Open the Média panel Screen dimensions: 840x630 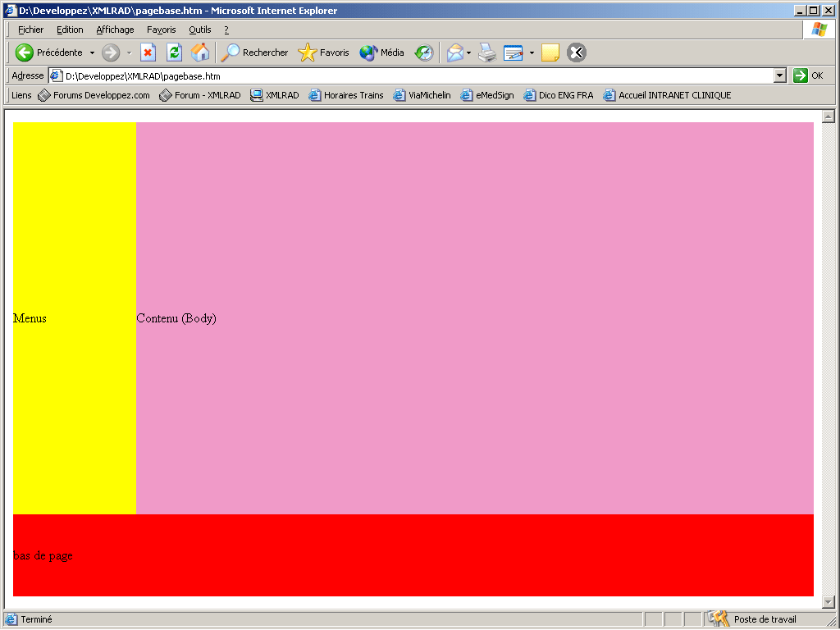pyautogui.click(x=382, y=52)
